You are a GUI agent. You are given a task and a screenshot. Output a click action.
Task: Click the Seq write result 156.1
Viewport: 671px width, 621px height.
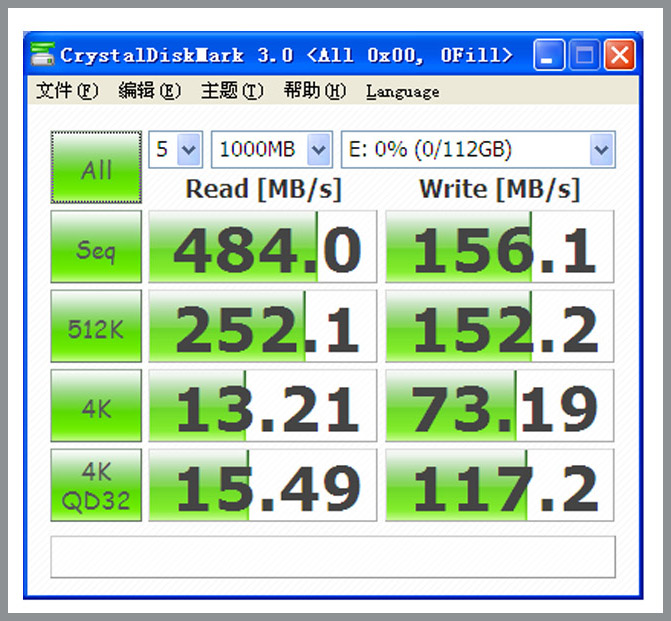pos(500,247)
